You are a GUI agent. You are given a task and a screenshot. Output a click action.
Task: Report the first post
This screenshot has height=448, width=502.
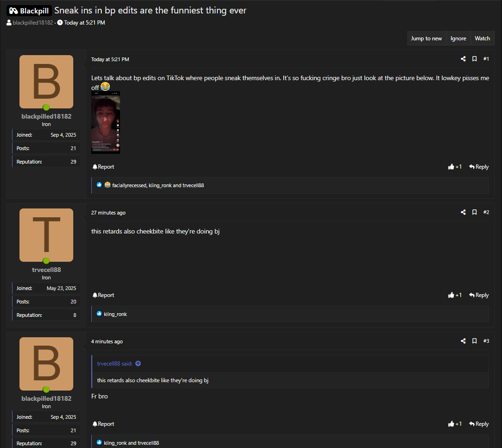[103, 167]
